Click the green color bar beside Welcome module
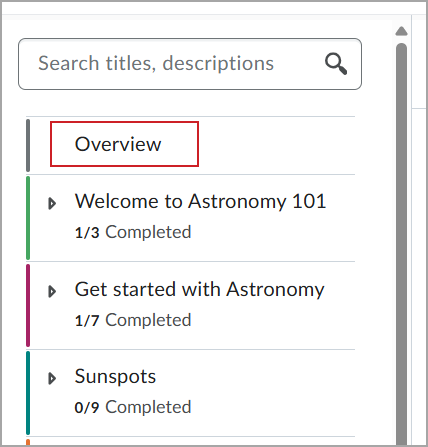Screen dimensions: 428x447 (28, 218)
